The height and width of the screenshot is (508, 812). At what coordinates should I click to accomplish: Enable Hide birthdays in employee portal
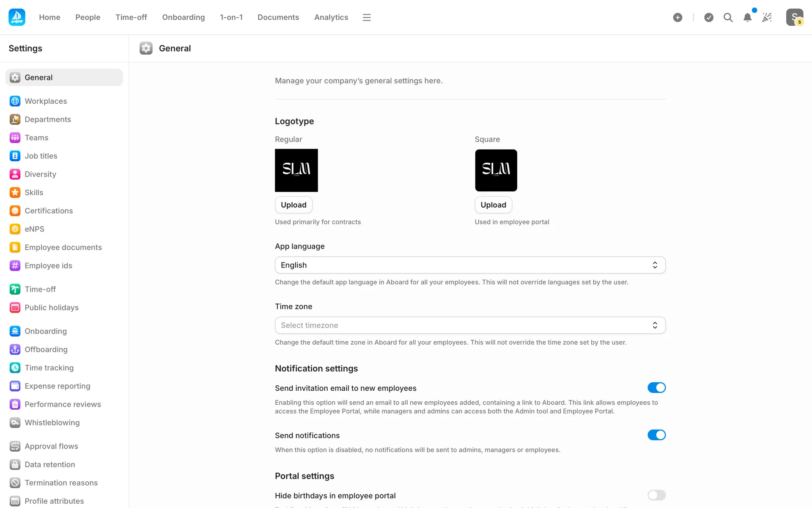pyautogui.click(x=656, y=495)
